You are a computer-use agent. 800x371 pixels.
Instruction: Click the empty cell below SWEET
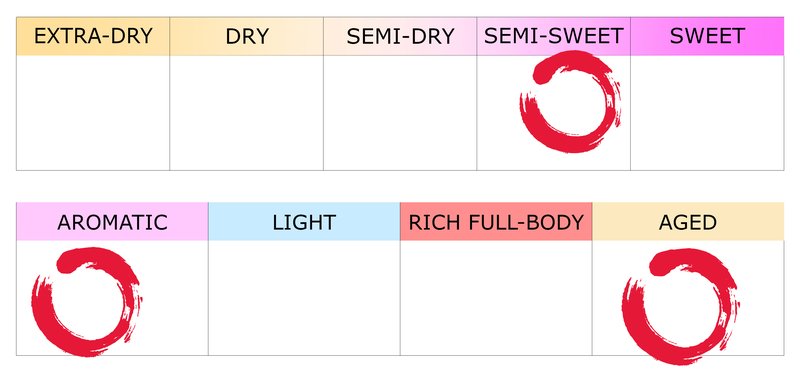(707, 113)
